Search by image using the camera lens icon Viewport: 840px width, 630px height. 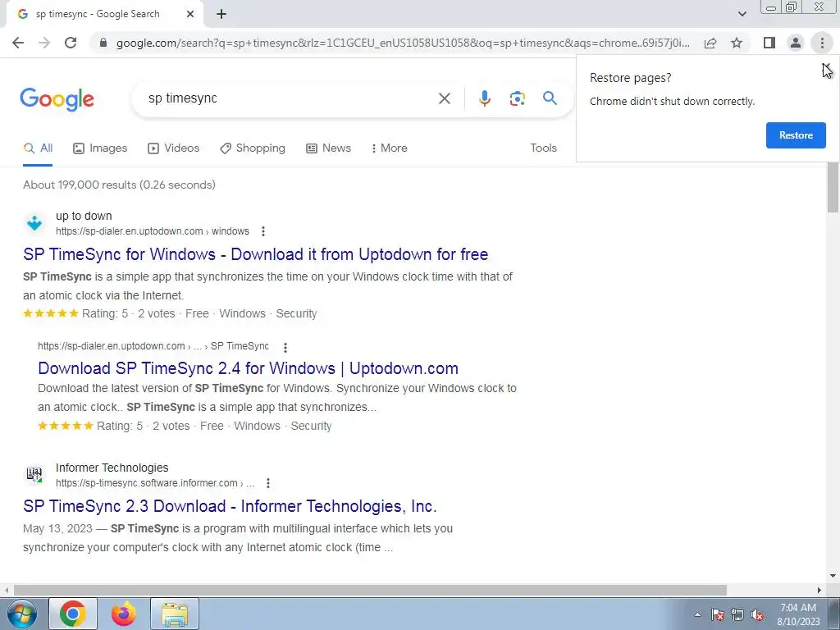pyautogui.click(x=517, y=98)
